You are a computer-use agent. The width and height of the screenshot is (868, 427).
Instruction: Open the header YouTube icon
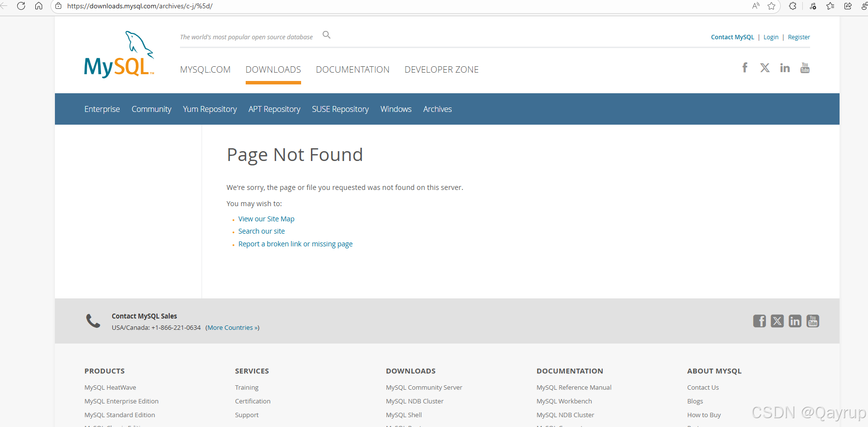tap(805, 68)
